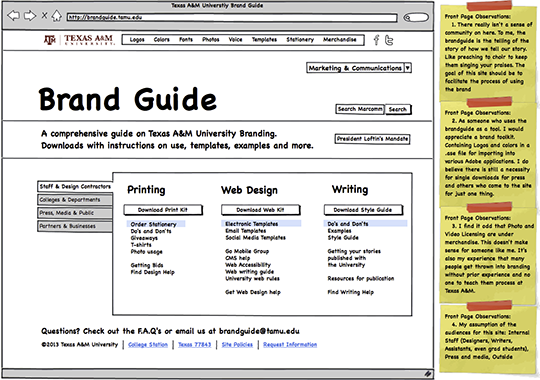This screenshot has width=540, height=380.
Task: Open the Colors nav item
Action: (162, 40)
